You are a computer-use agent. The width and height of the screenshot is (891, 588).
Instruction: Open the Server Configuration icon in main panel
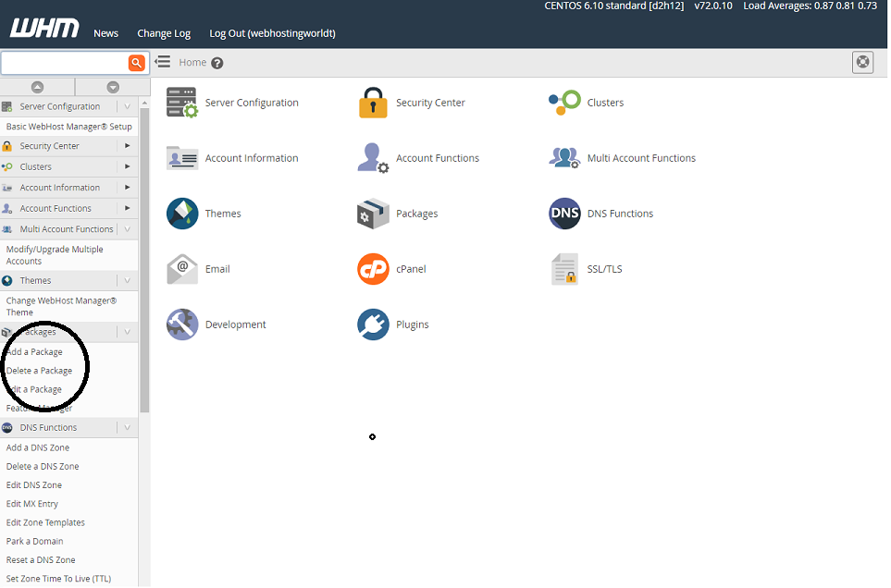click(x=182, y=103)
